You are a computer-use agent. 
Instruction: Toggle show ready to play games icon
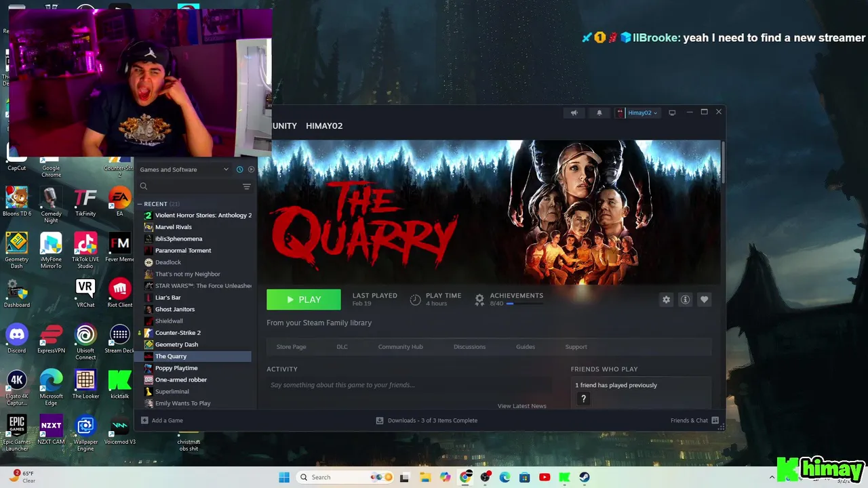(251, 169)
